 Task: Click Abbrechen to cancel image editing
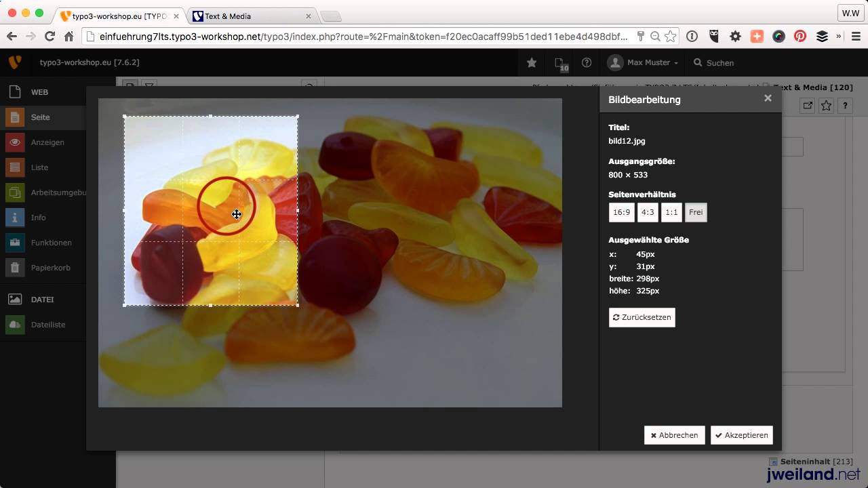coord(675,435)
